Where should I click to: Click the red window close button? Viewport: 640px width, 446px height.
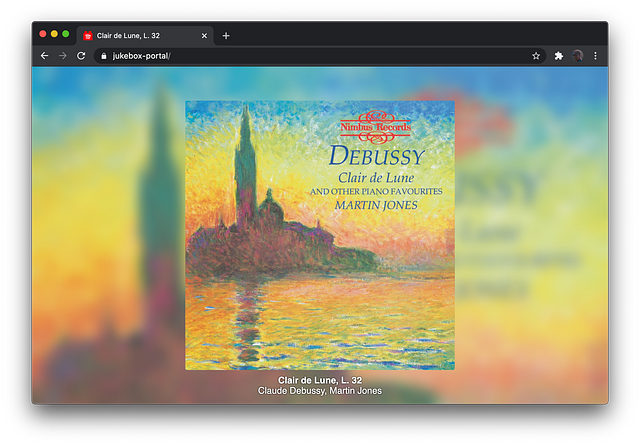(43, 34)
